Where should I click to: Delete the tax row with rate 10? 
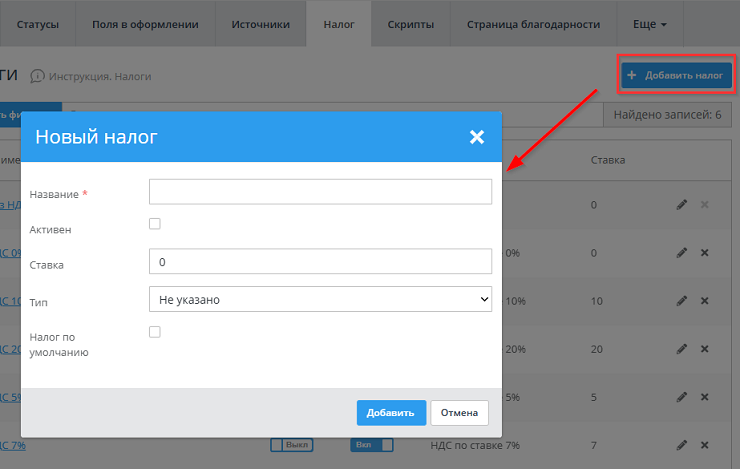pyautogui.click(x=705, y=300)
